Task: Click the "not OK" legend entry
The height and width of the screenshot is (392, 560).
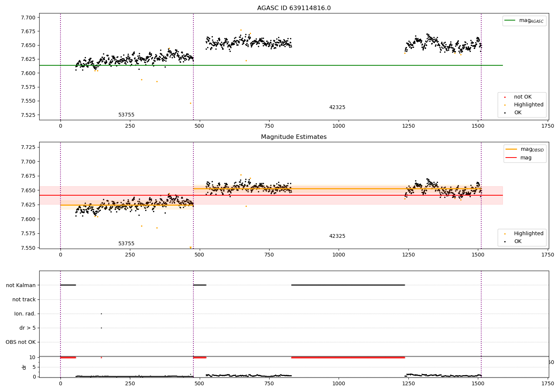Action: tap(522, 97)
